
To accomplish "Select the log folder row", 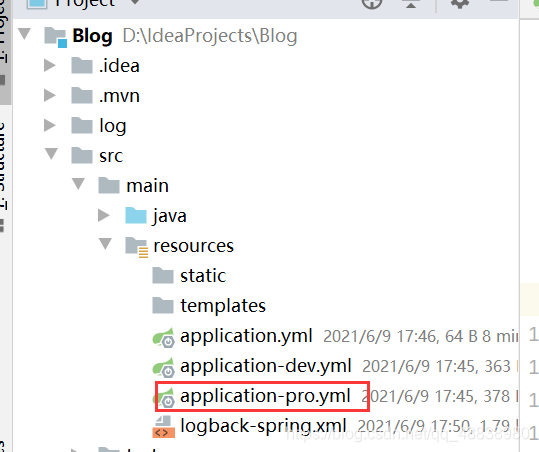I will pos(265,125).
